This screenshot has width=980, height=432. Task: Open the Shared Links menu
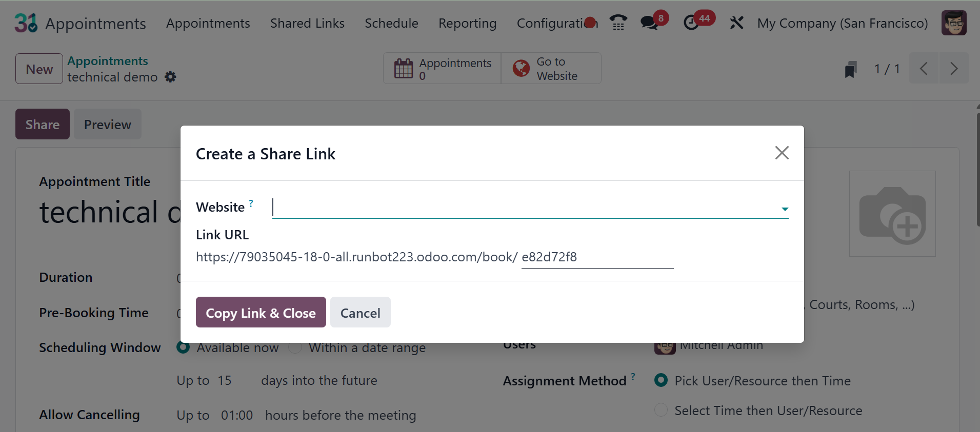(x=307, y=24)
